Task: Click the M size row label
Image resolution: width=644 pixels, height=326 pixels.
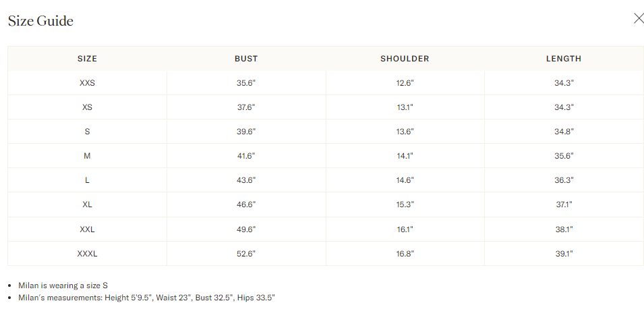Action: click(87, 156)
